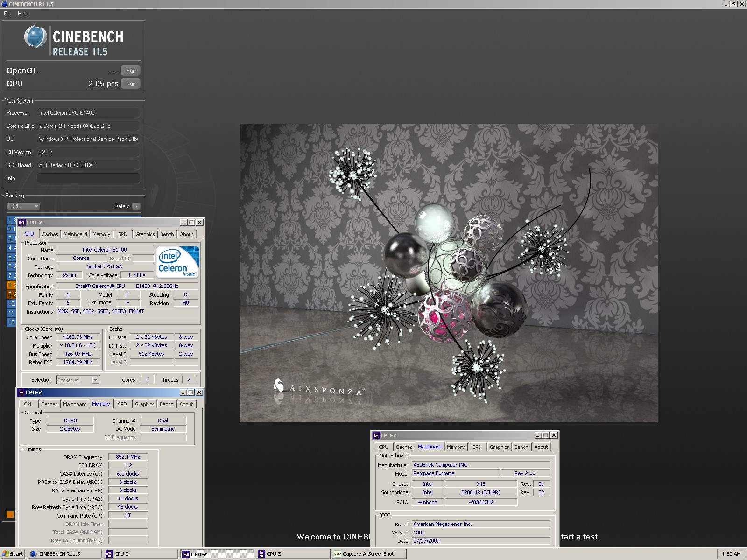Switch to Caches tab in top CPU-Z window
This screenshot has width=747, height=560.
click(x=50, y=234)
